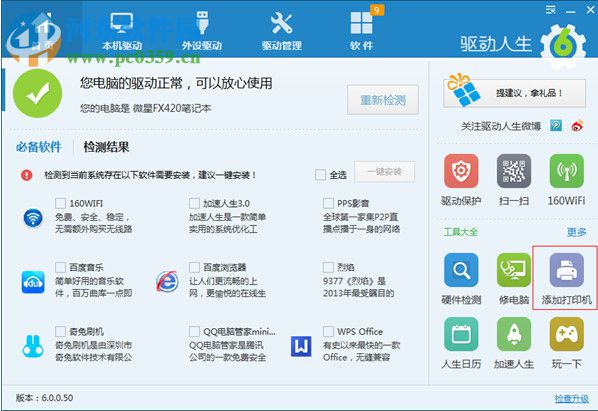The height and width of the screenshot is (411, 598).
Task: Check the 百度音乐 checkbox
Action: (x=60, y=267)
